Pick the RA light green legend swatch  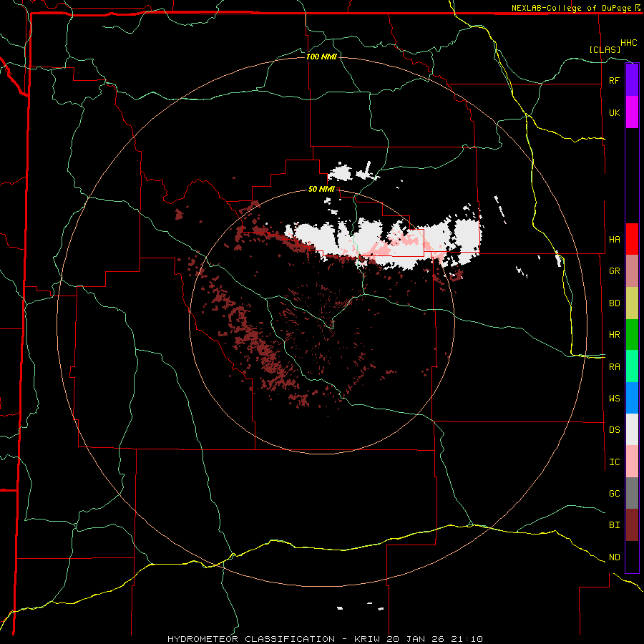(x=632, y=366)
